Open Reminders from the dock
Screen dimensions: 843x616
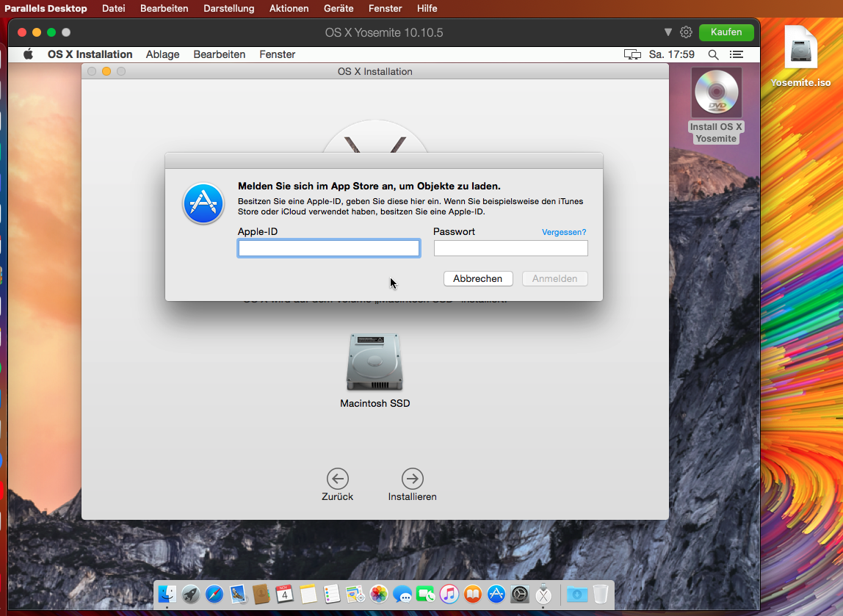(332, 594)
